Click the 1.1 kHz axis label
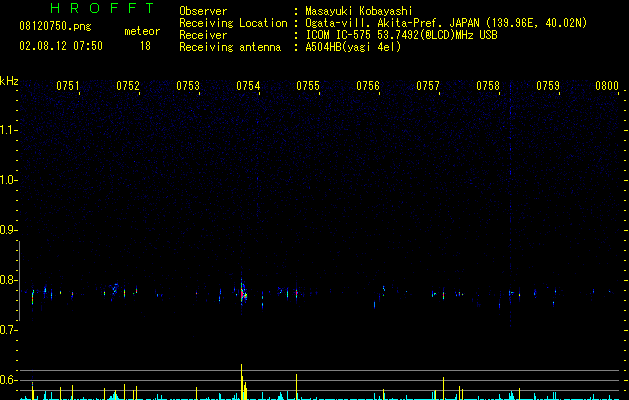The height and width of the screenshot is (400, 629). coord(8,130)
